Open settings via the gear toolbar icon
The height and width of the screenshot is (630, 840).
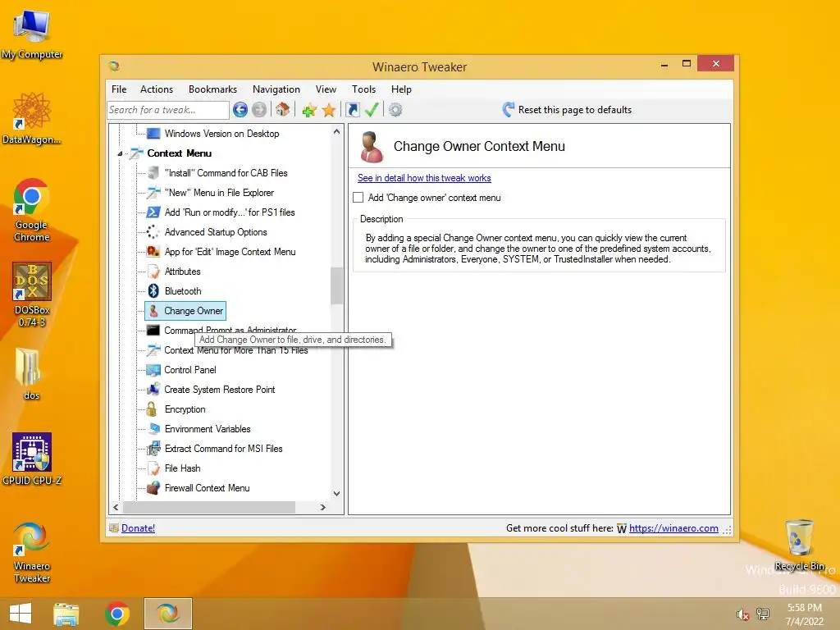395,110
